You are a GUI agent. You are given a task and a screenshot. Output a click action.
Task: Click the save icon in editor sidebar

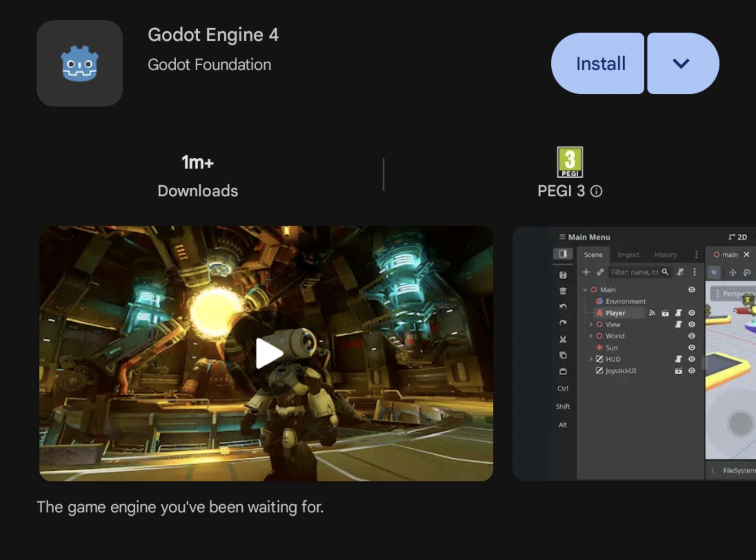pyautogui.click(x=563, y=275)
